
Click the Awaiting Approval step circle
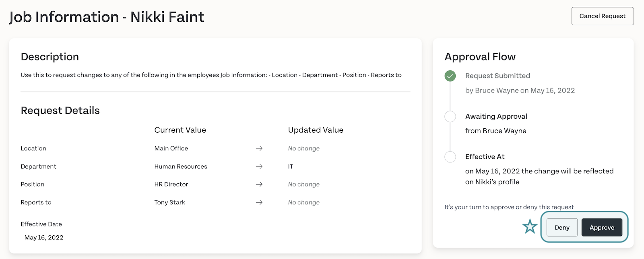click(450, 117)
